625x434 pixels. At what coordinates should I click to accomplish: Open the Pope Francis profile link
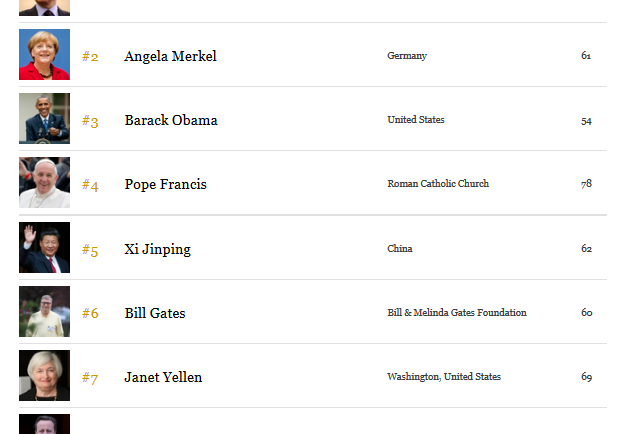point(165,184)
